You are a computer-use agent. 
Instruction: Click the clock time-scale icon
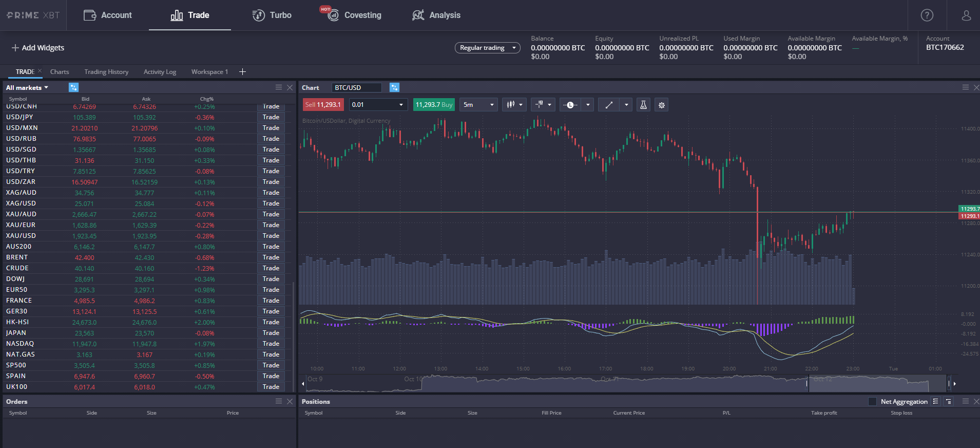(x=570, y=105)
